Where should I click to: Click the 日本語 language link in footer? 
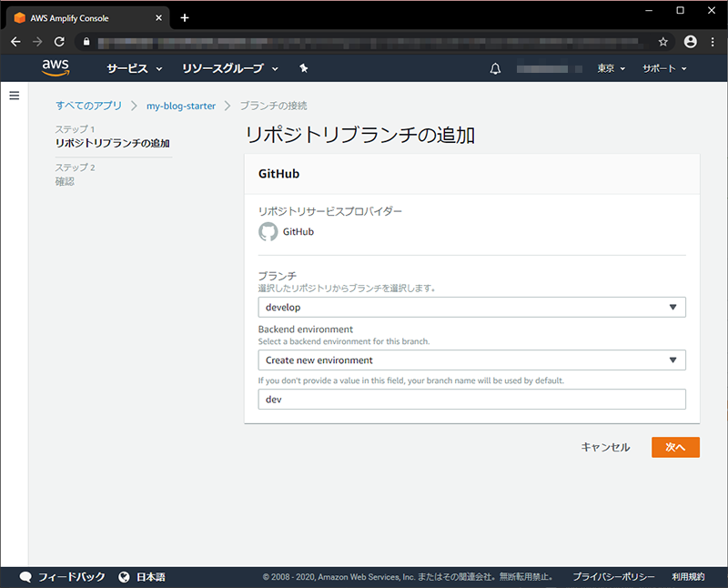click(151, 577)
